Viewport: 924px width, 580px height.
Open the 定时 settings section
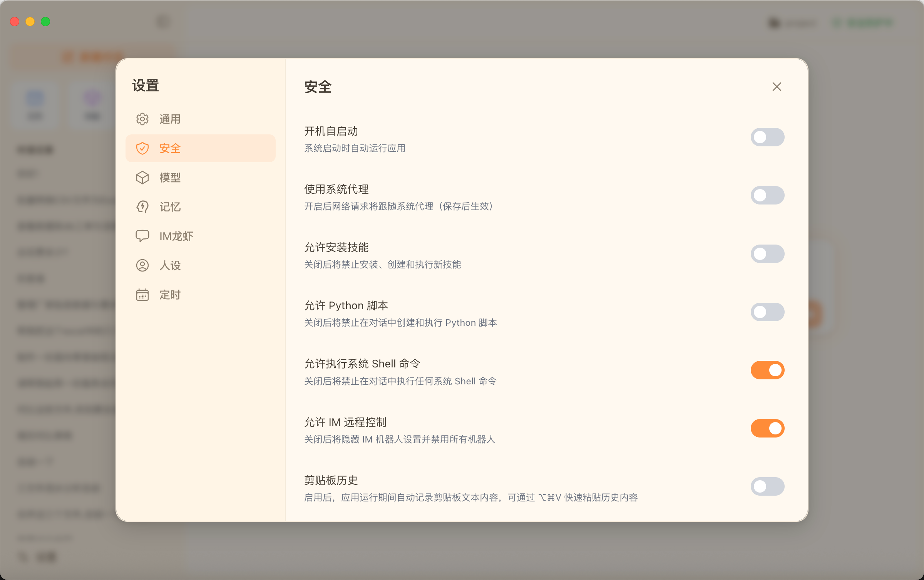point(169,295)
